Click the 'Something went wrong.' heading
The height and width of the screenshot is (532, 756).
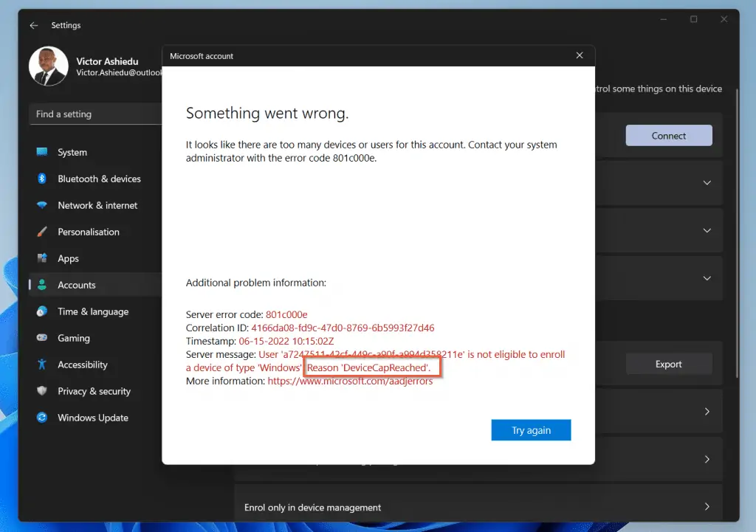(x=267, y=113)
